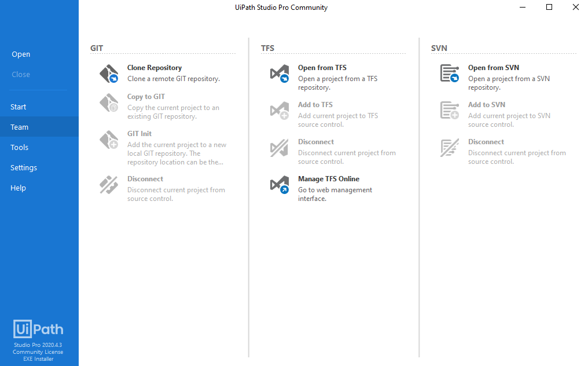Choose Add to SVN title
Image resolution: width=588 pixels, height=366 pixels.
tap(486, 105)
